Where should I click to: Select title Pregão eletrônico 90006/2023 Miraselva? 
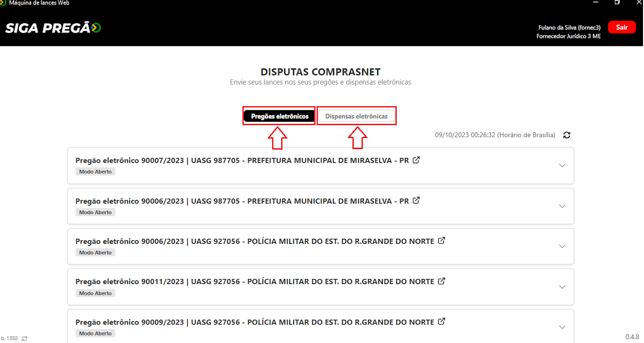pos(242,201)
